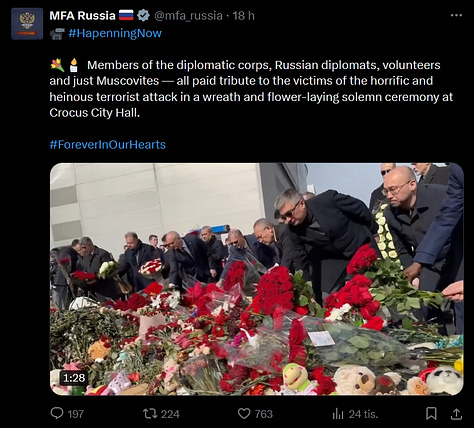This screenshot has width=474, height=428.
Task: Open the three-dot more options menu
Action: [456, 15]
